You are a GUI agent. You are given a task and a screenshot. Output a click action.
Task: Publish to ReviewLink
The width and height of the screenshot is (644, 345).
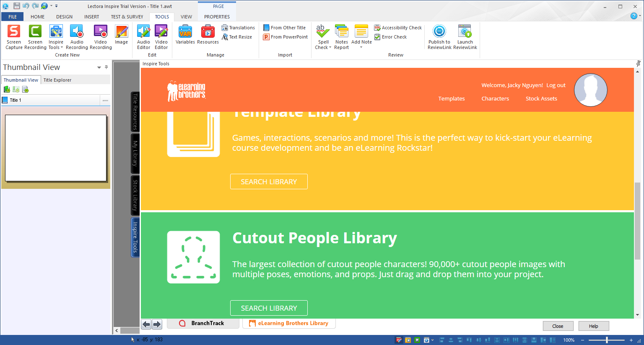(x=439, y=36)
